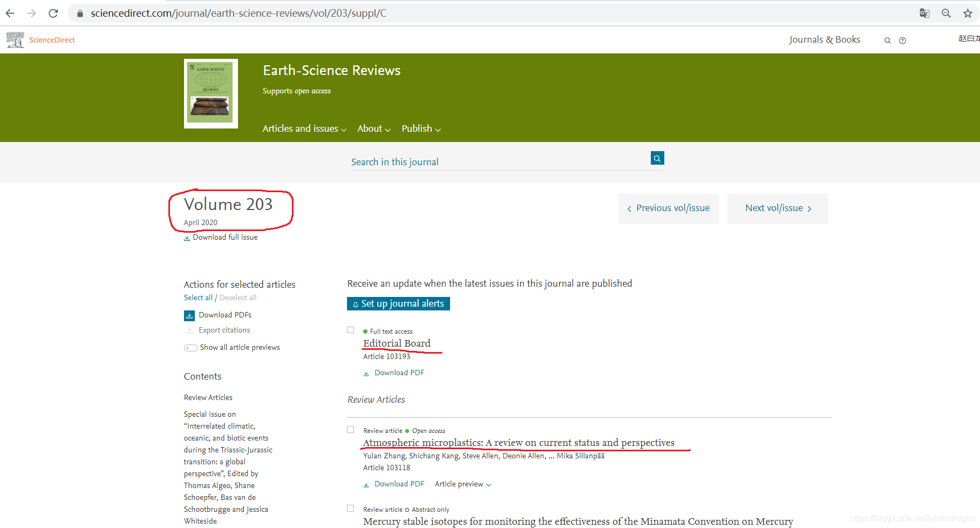Go to Next vol/issue
The height and width of the screenshot is (528, 980).
[x=778, y=208]
